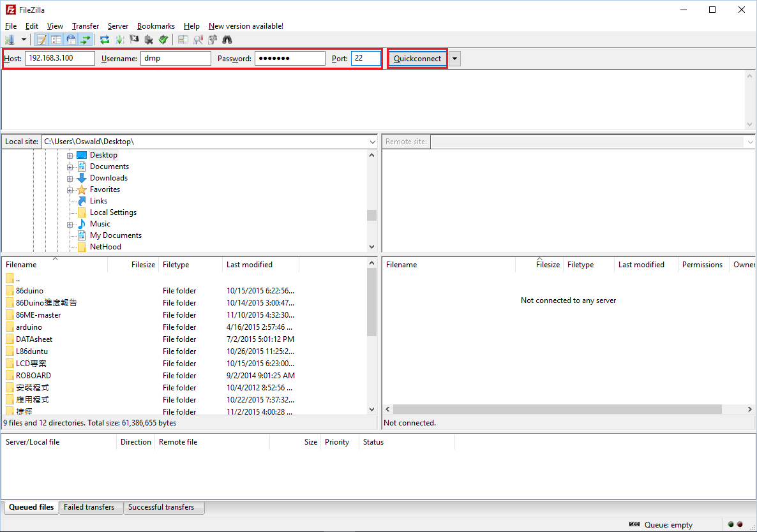Select the 86duino folder icon
Viewport: 757px width, 532px height.
point(10,291)
